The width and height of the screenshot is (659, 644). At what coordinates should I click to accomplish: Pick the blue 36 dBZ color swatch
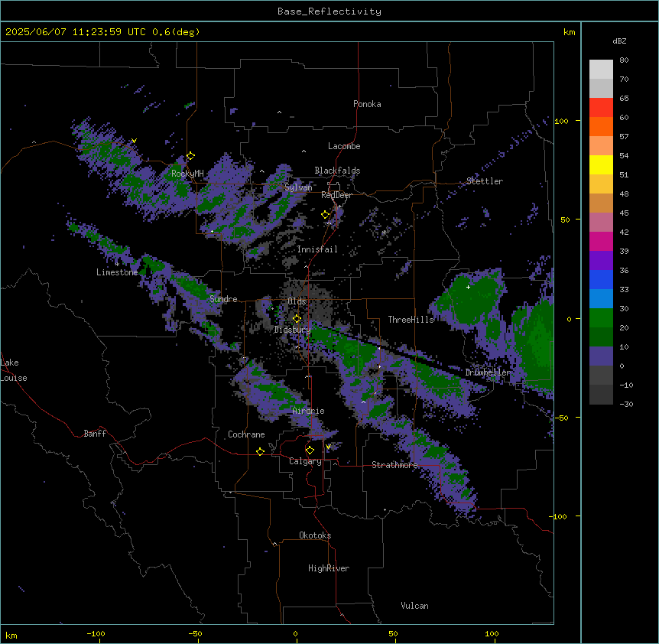point(601,279)
